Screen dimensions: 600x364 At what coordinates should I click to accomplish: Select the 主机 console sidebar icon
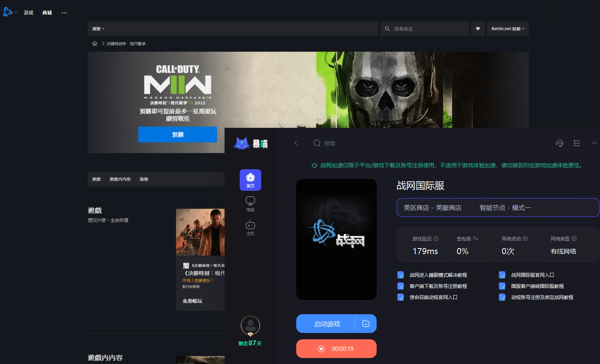click(250, 228)
